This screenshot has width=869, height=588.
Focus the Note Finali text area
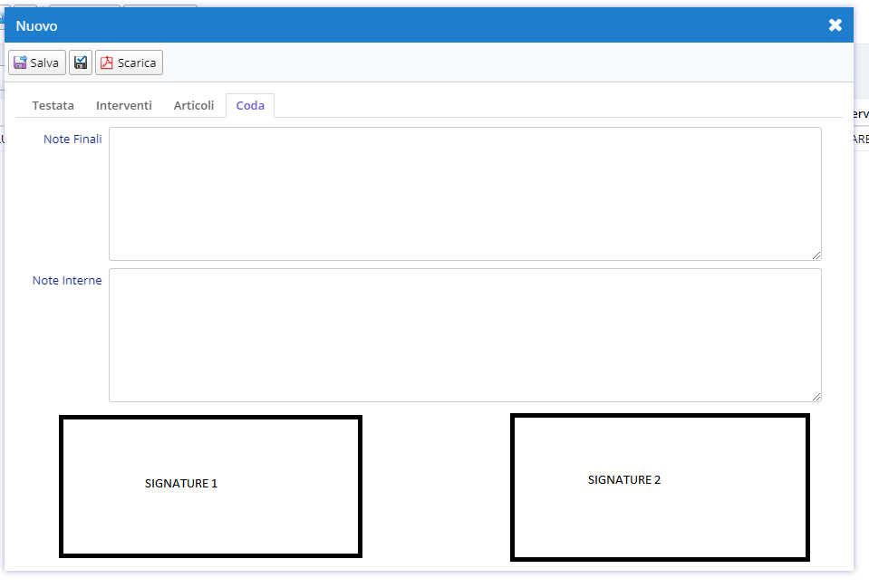(465, 193)
